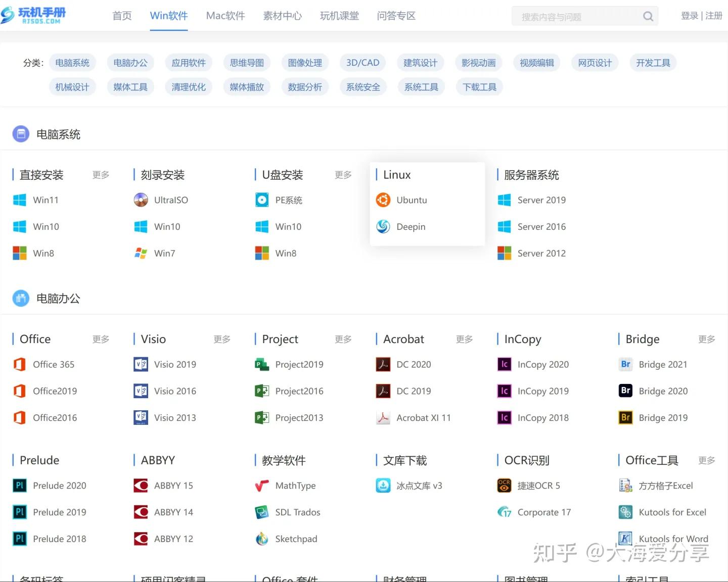Image resolution: width=728 pixels, height=582 pixels.
Task: Open the 玩机课堂 menu item
Action: [x=339, y=16]
